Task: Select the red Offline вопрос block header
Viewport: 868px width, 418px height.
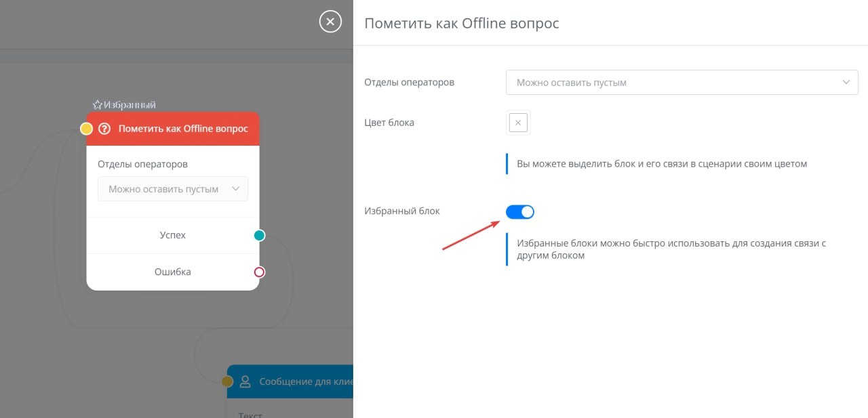Action: (183, 129)
